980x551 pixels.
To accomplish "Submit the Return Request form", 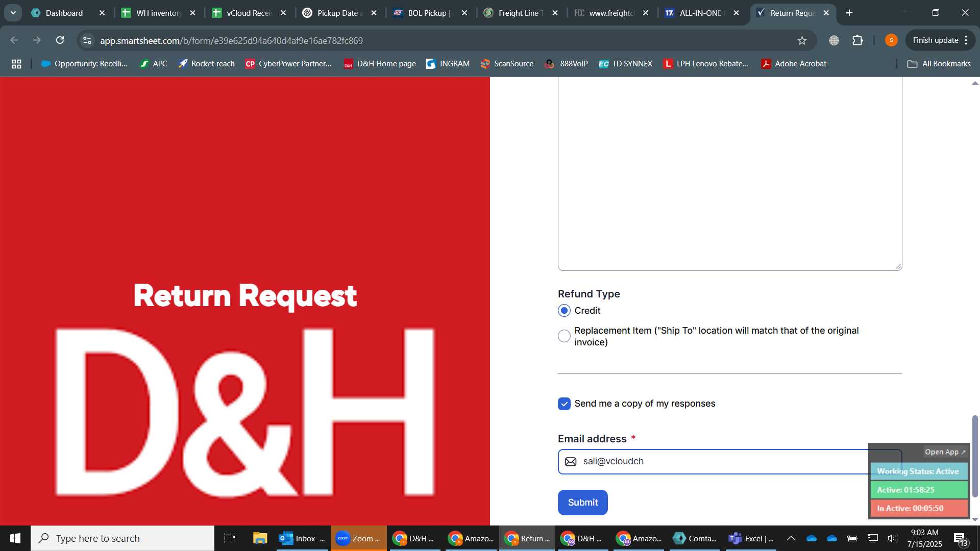I will [582, 503].
